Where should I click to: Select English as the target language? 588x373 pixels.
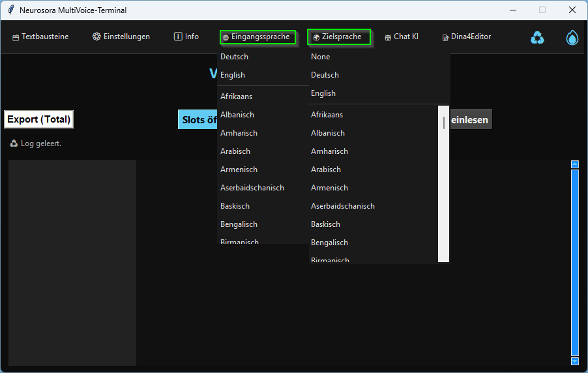tap(323, 93)
